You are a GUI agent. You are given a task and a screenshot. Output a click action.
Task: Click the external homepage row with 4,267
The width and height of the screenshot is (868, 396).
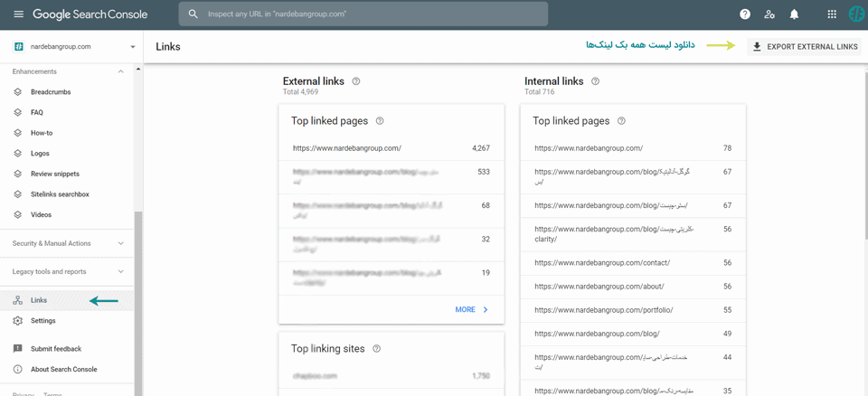(392, 148)
